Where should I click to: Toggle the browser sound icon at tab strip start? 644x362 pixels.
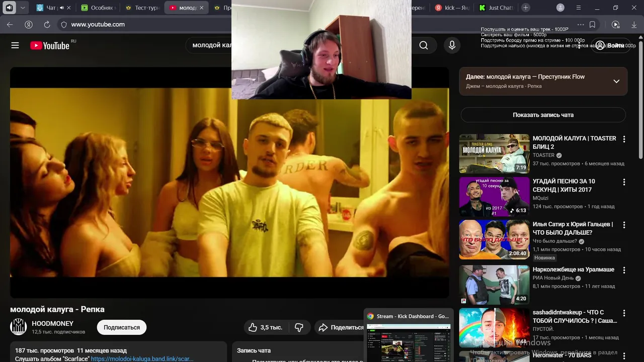pyautogui.click(x=10, y=8)
